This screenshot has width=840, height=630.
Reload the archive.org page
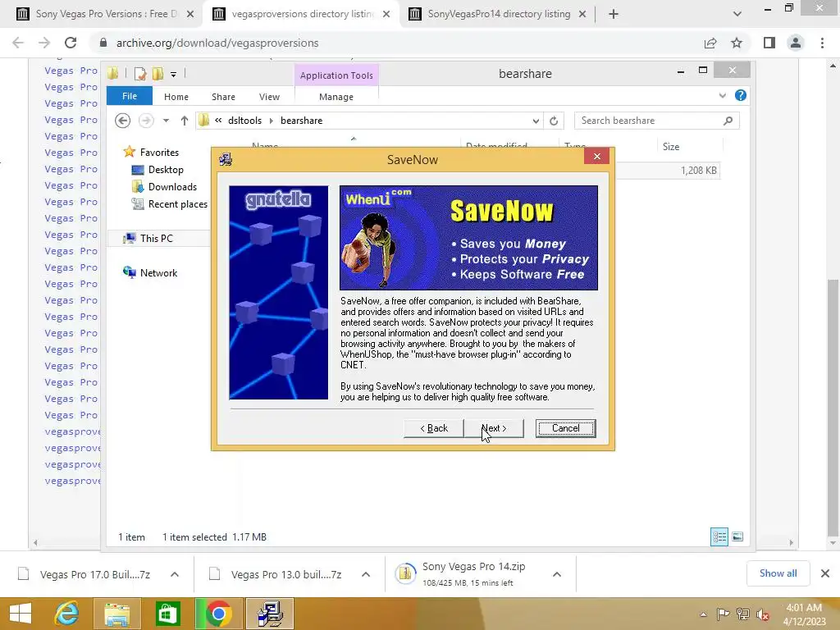pos(71,43)
